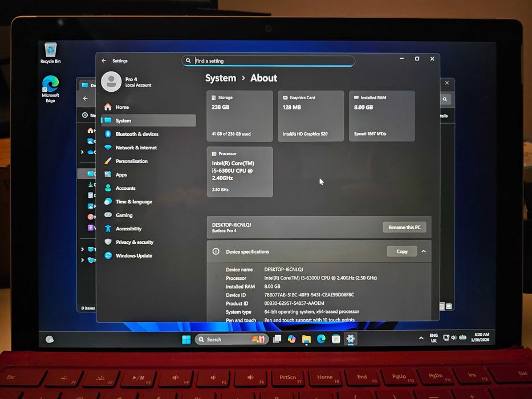Click the volume speaker icon in tray

[454, 337]
